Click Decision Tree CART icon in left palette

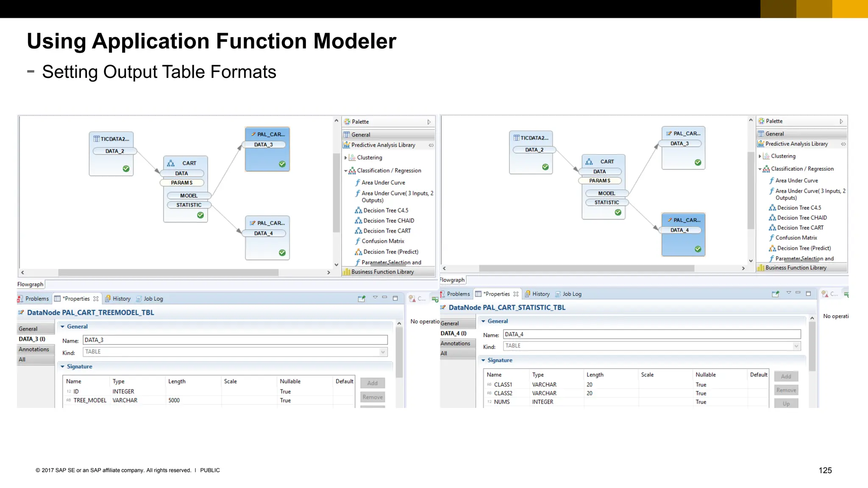coord(358,231)
